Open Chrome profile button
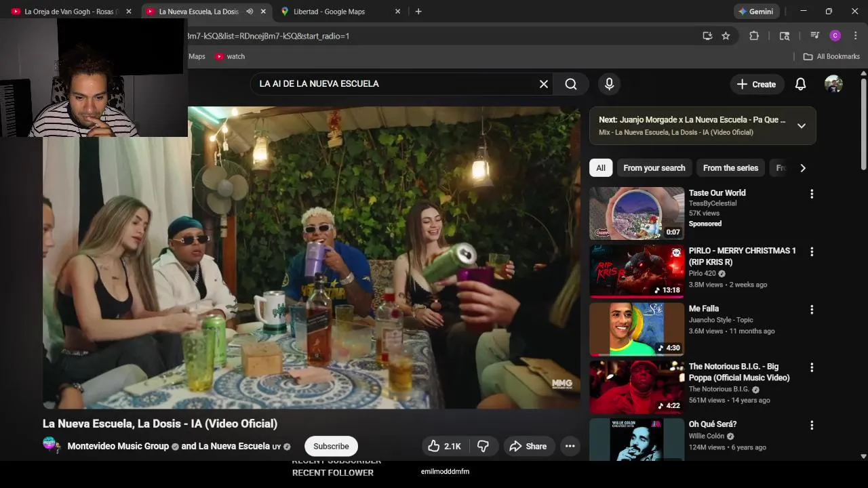The image size is (868, 488). pyautogui.click(x=835, y=36)
